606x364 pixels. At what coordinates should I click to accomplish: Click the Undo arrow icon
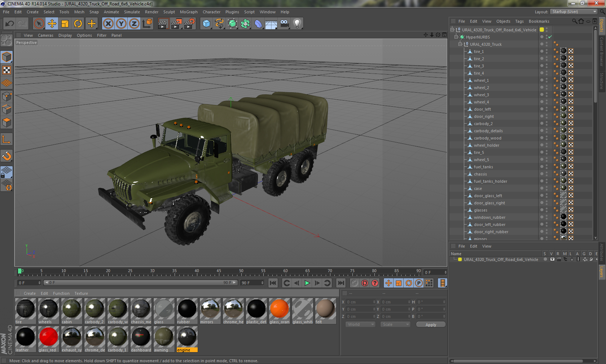10,24
